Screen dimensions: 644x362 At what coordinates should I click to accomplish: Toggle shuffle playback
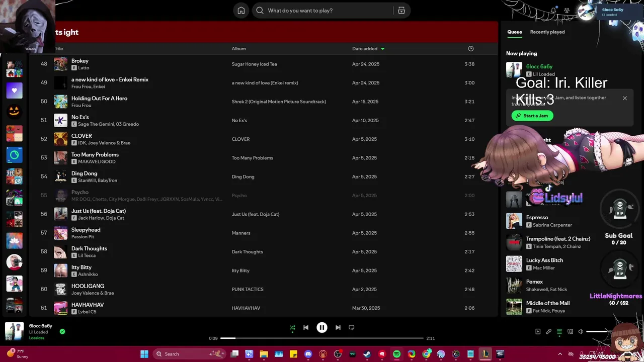click(x=292, y=327)
